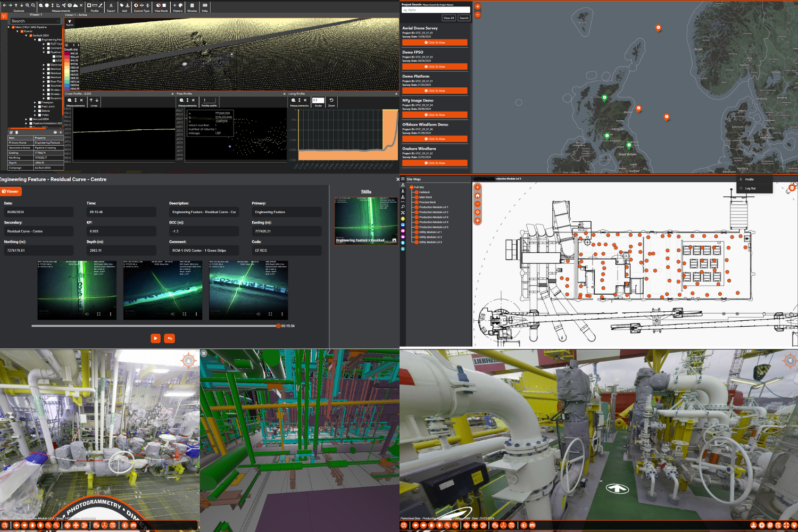Expand the As-Laid-2024 tree node
This screenshot has width=798, height=532.
tap(26, 119)
